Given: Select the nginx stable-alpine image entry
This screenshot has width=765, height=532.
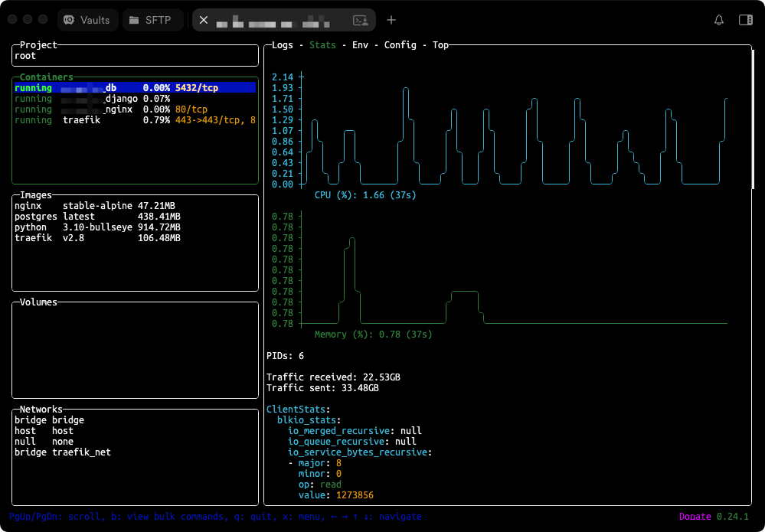Looking at the screenshot, I should coord(97,206).
